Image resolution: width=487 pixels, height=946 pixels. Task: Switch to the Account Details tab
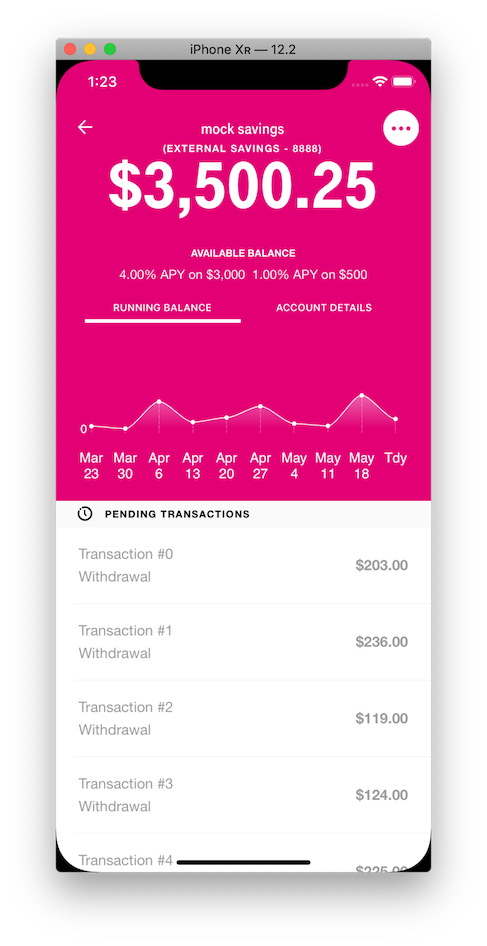323,308
